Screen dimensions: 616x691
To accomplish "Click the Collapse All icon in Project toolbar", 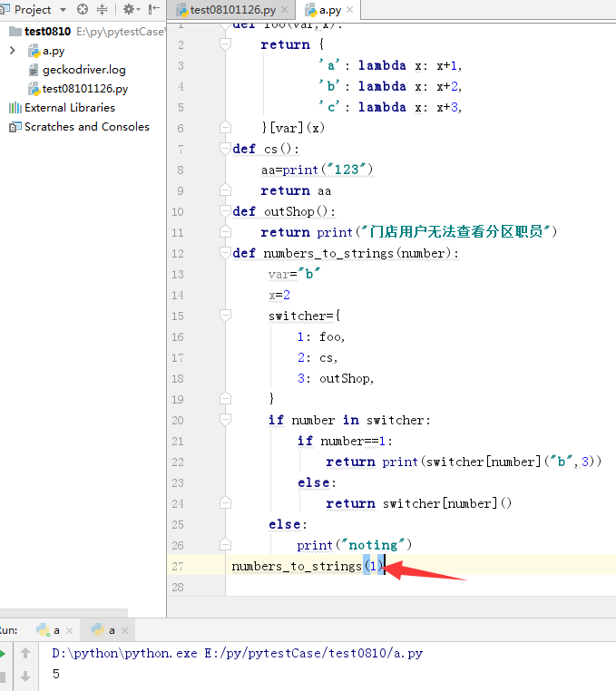I will coord(102,9).
